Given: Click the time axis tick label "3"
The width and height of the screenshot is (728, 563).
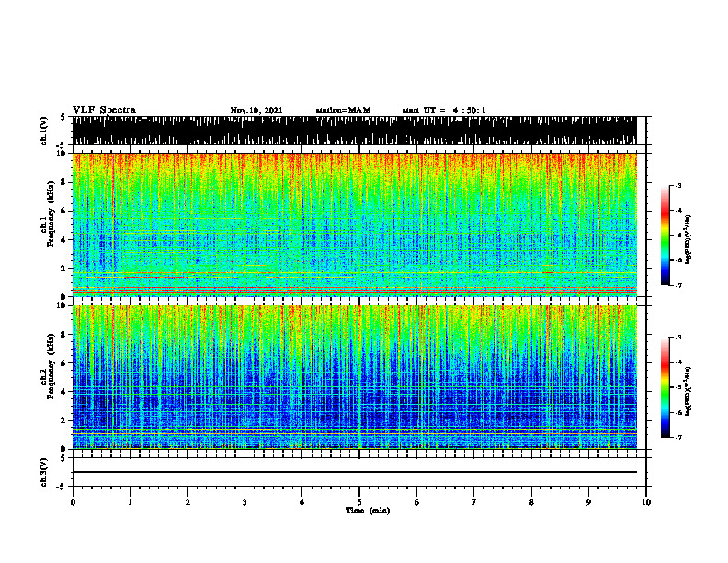Looking at the screenshot, I should [x=245, y=502].
